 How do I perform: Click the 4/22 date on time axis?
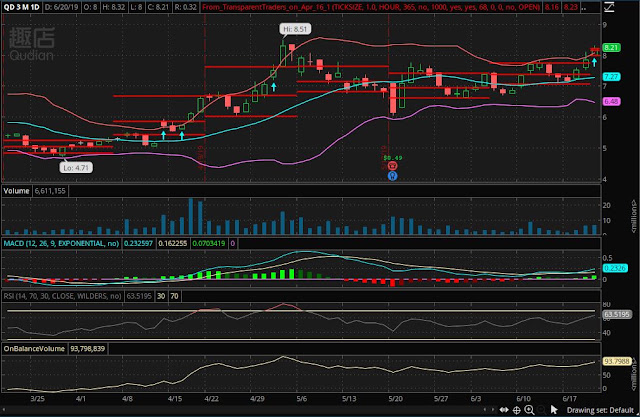coord(211,398)
